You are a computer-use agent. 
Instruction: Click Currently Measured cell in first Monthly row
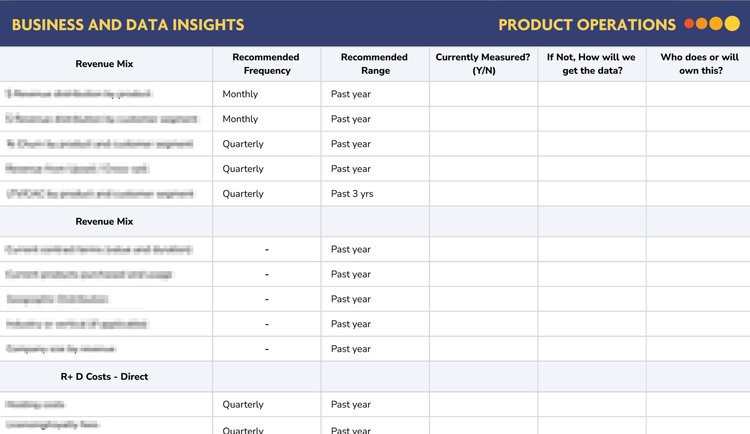483,94
